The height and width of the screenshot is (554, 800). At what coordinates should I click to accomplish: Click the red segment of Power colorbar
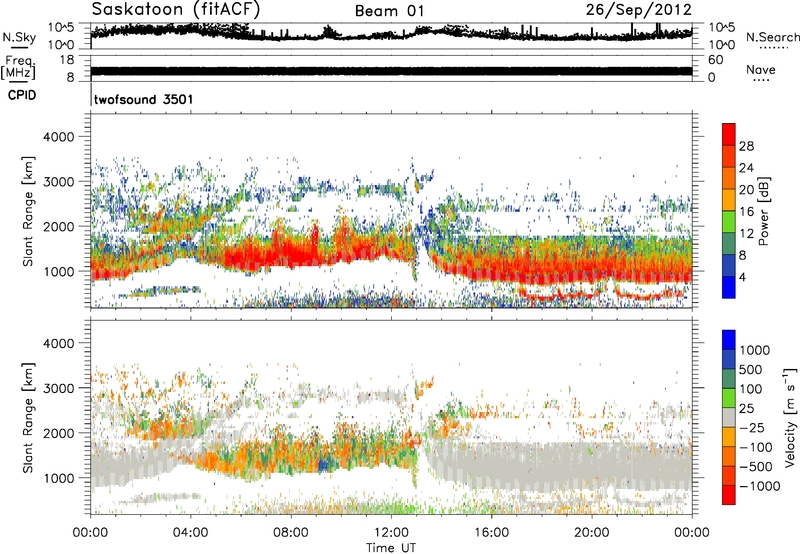[729, 135]
